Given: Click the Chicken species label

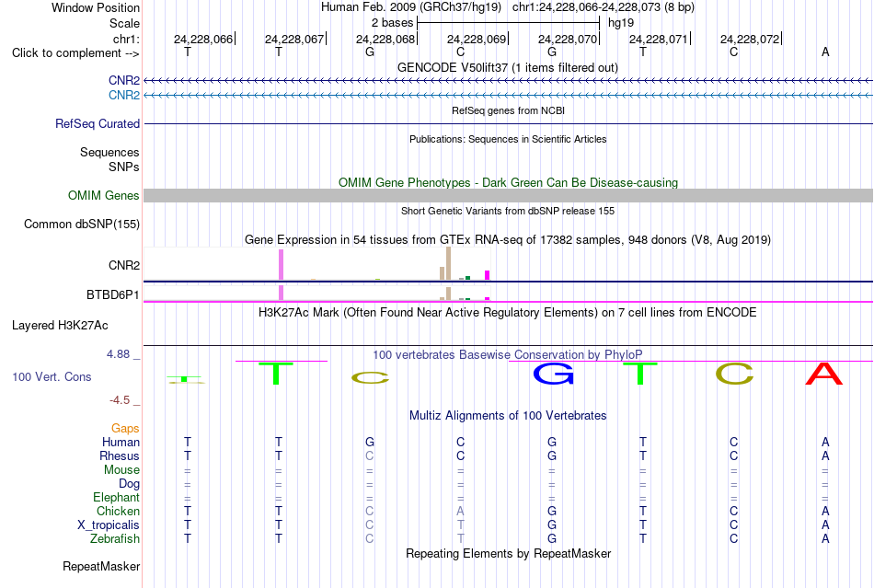Looking at the screenshot, I should pos(118,511).
